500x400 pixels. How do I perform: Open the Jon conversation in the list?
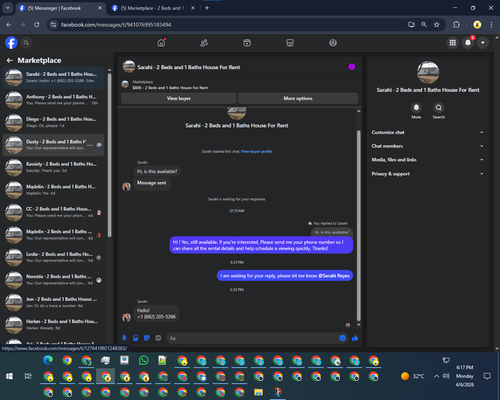click(x=53, y=302)
